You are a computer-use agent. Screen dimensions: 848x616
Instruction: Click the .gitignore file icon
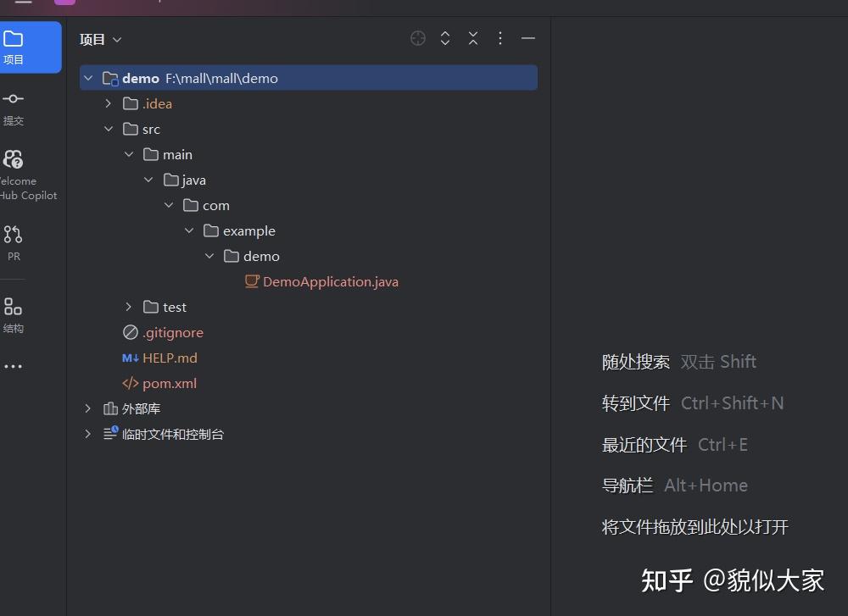[x=131, y=332]
